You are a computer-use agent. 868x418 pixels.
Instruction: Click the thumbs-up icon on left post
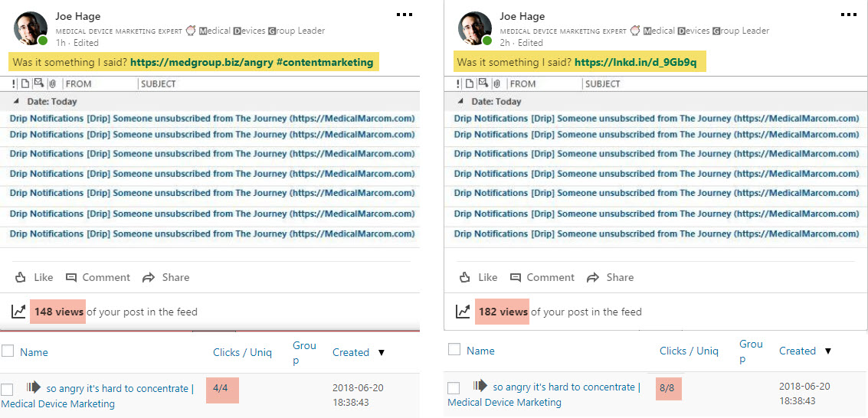(x=21, y=278)
